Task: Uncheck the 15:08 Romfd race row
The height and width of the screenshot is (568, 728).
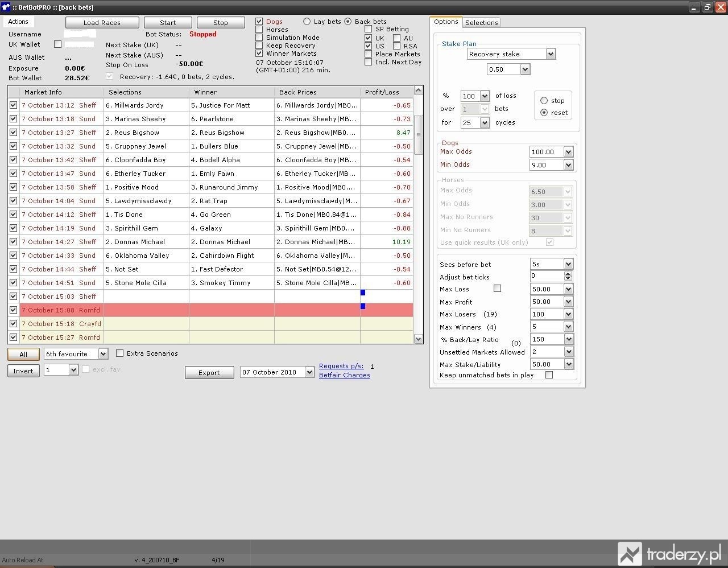Action: 14,310
